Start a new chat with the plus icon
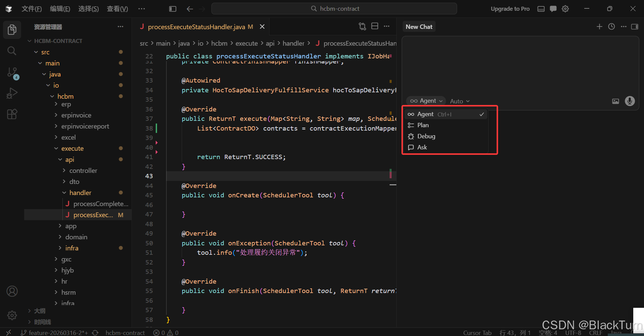The width and height of the screenshot is (644, 336). click(599, 27)
